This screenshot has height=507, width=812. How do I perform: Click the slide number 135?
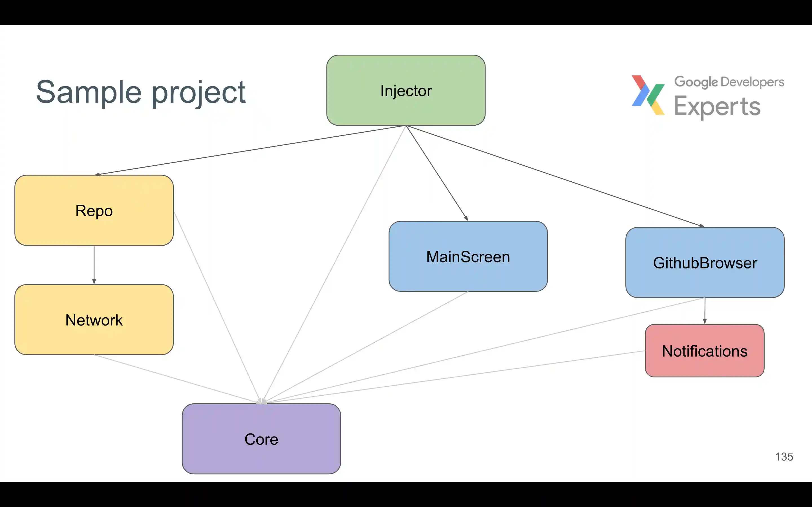784,457
